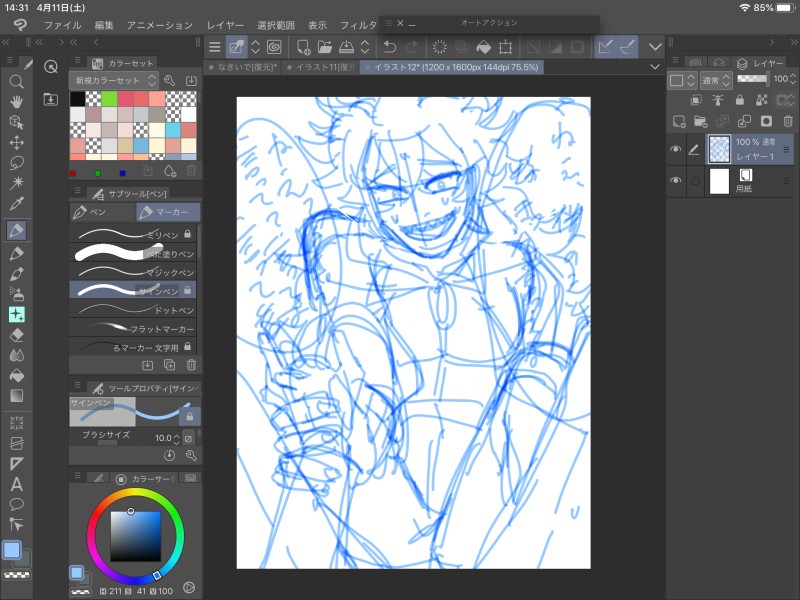Select the Hand move-view tool

[16, 102]
